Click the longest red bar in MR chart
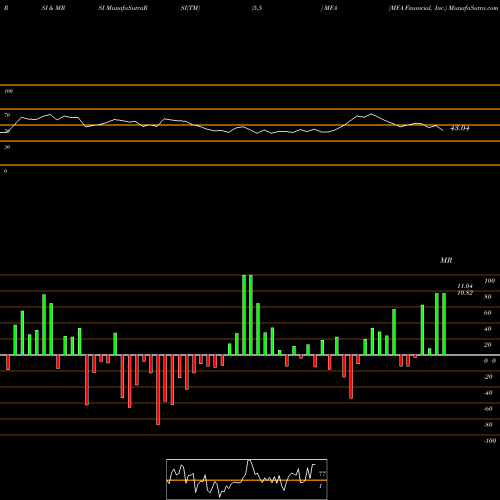 click(158, 390)
